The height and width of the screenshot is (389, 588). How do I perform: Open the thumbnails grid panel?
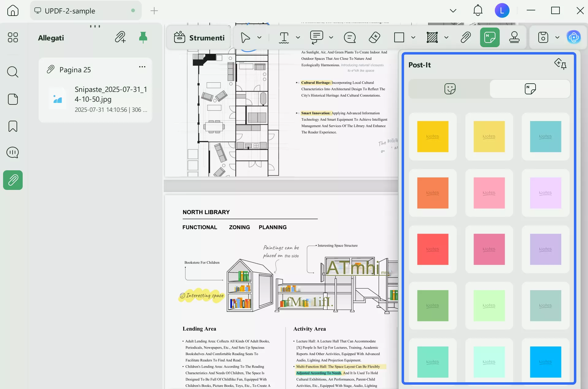pos(13,37)
